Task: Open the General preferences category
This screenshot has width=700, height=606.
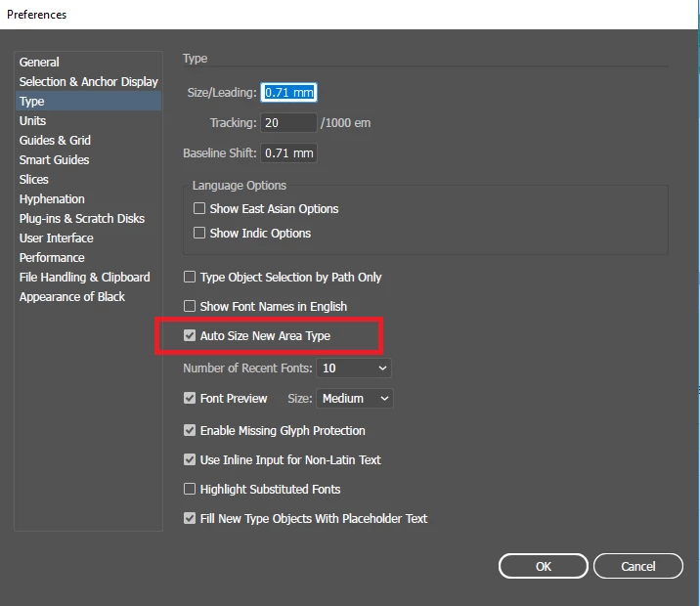Action: pyautogui.click(x=88, y=62)
